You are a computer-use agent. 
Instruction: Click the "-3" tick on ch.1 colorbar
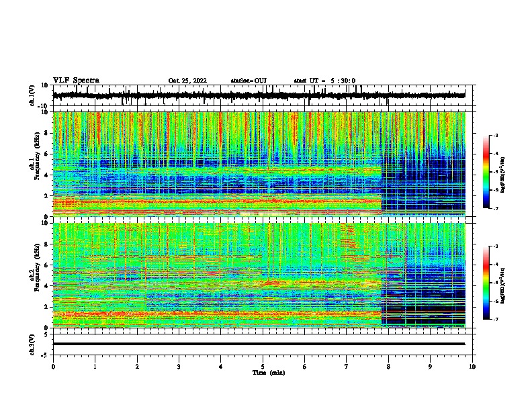(x=495, y=136)
